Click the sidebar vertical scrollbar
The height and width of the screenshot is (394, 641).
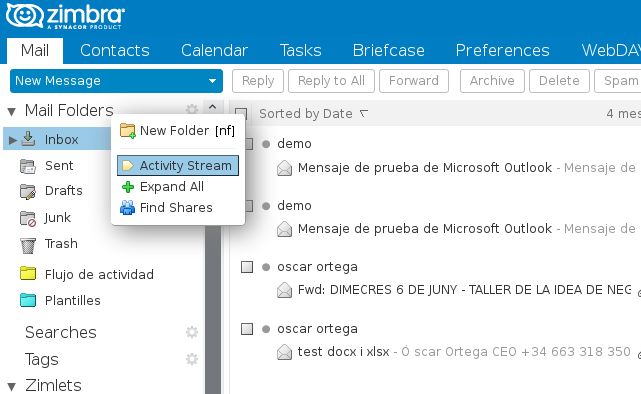tap(213, 310)
